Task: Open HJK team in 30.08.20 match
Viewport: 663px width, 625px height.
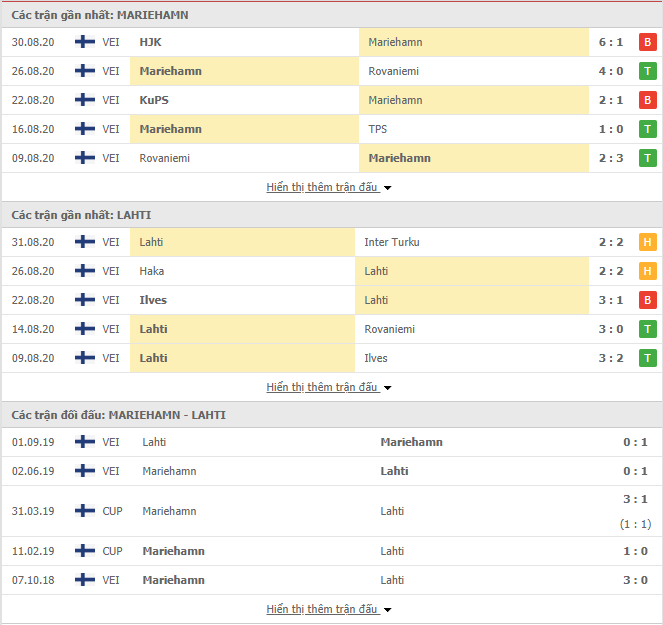Action: 150,42
